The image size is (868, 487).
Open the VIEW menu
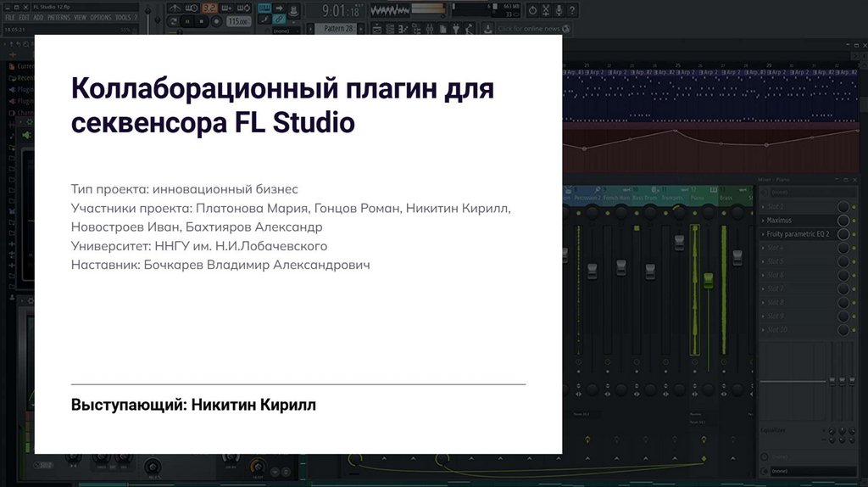pos(81,18)
